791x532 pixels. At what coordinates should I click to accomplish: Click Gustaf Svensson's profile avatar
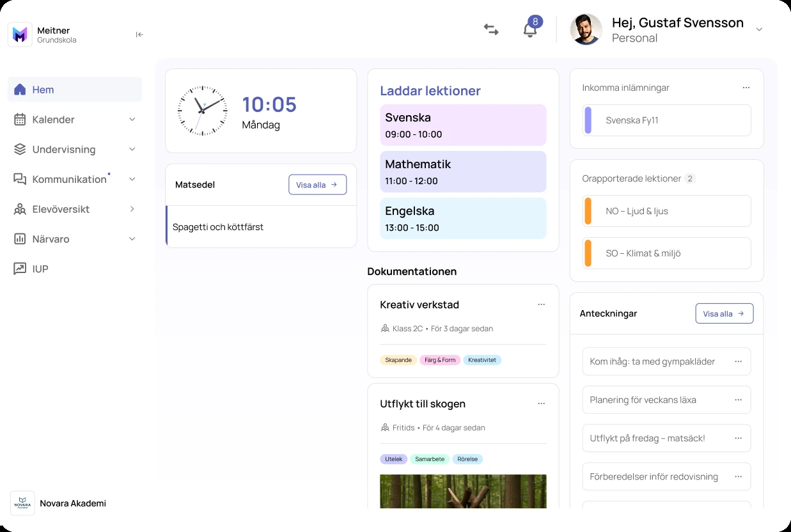[x=586, y=29]
